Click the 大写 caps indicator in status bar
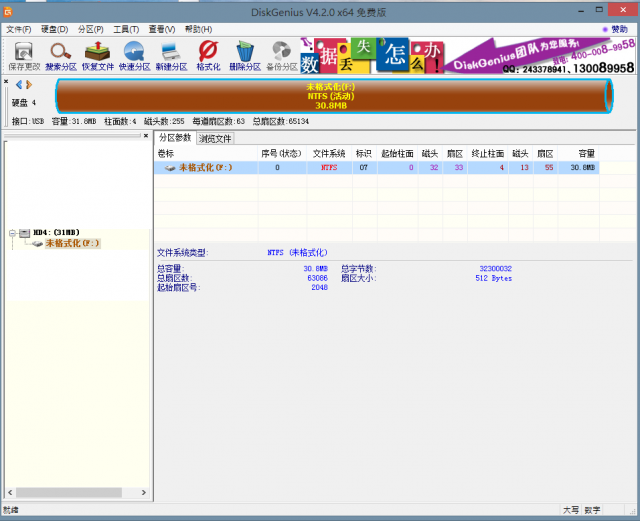Screen dimensions: 640x521 (571, 510)
